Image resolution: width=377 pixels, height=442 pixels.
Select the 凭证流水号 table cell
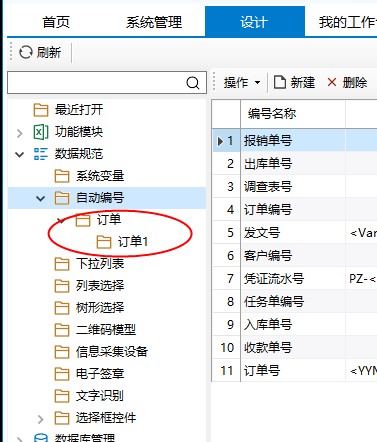coord(293,279)
